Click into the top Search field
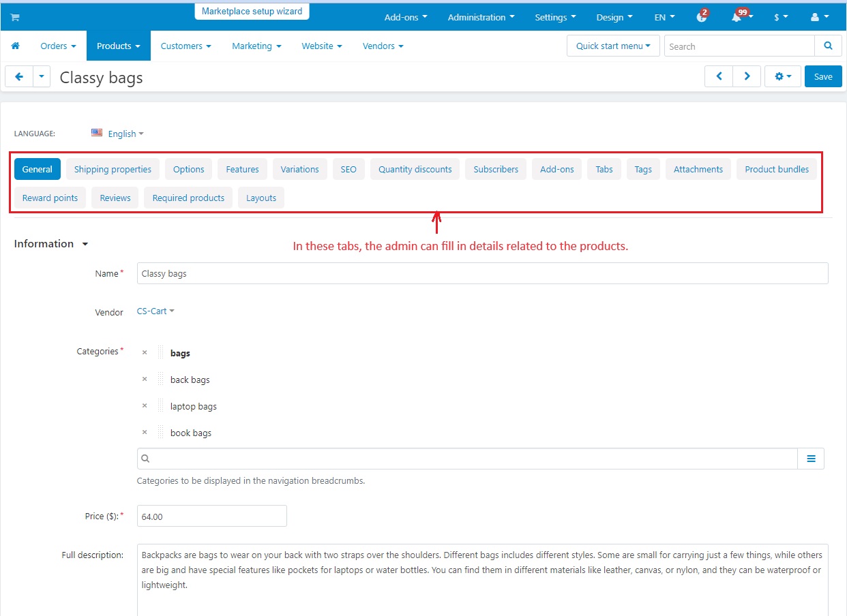Viewport: 847px width, 616px height. pos(739,46)
